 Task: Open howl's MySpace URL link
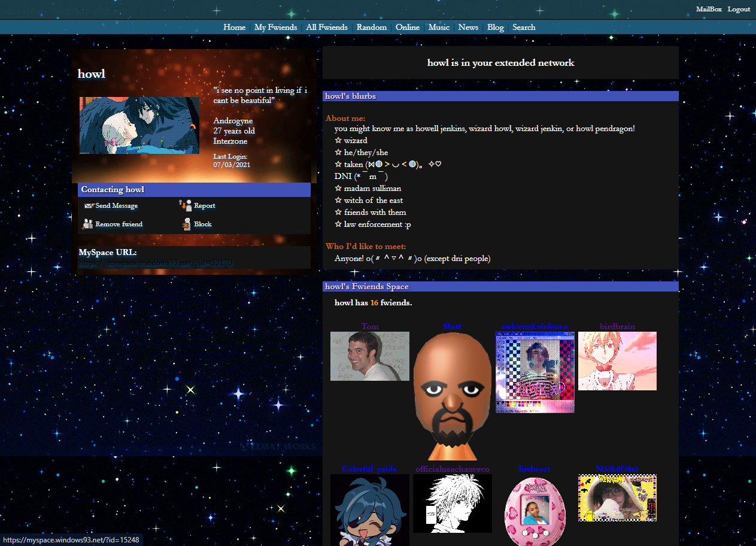pos(156,263)
